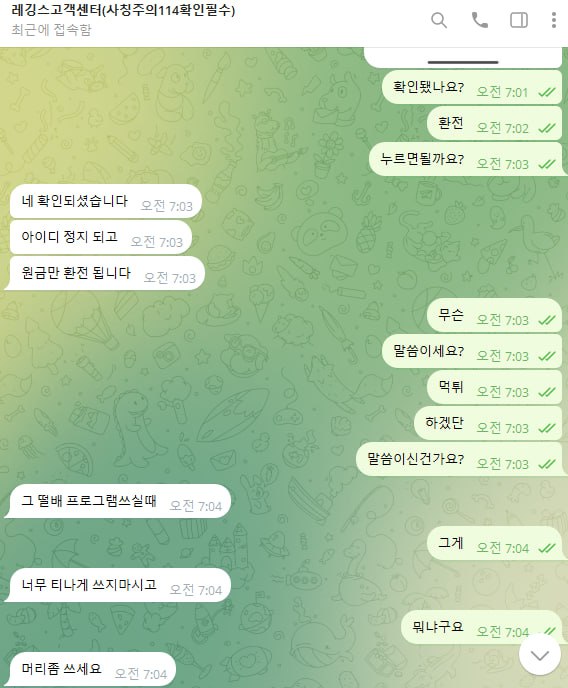Select the message 아이디 정지 되고

click(x=100, y=237)
